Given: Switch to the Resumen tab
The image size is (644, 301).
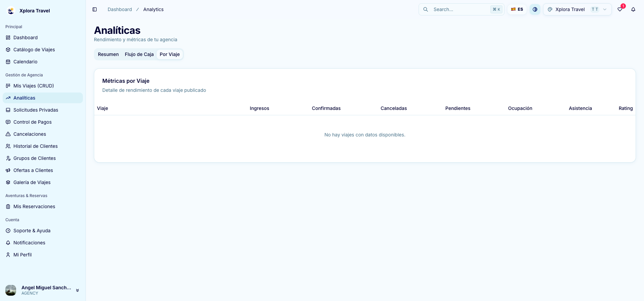Looking at the screenshot, I should [108, 54].
